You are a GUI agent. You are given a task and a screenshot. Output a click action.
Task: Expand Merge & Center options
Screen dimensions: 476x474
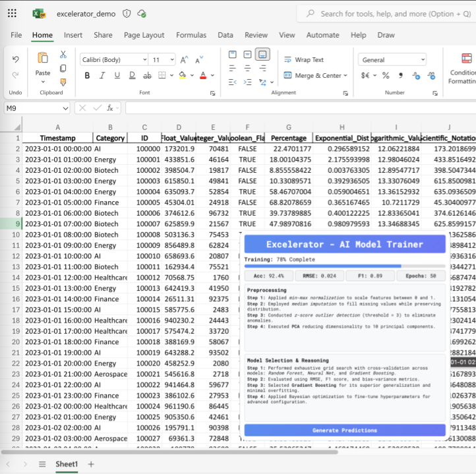[345, 75]
